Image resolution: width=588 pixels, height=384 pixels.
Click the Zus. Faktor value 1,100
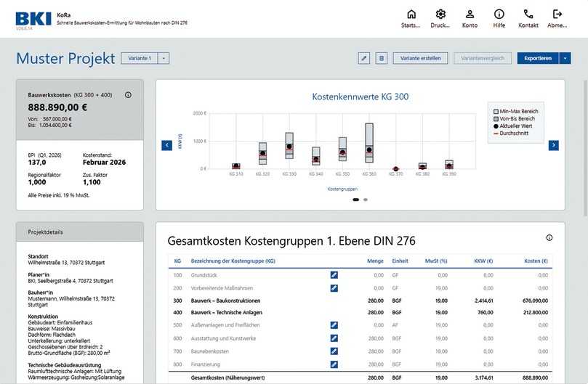point(92,182)
